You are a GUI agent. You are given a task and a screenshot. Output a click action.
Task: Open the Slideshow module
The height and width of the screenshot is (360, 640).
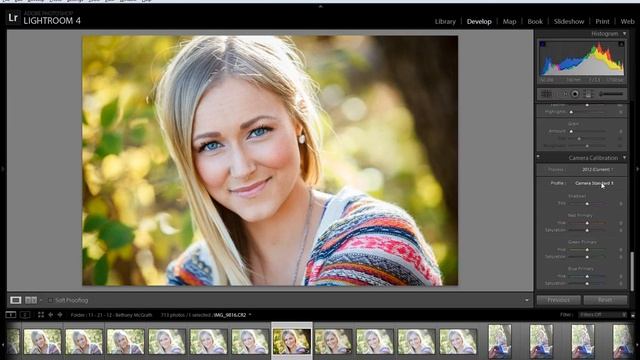pos(569,21)
